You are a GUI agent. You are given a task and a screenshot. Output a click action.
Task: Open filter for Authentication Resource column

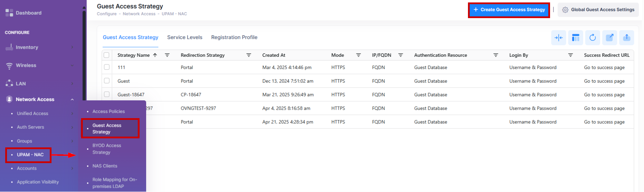tap(496, 55)
